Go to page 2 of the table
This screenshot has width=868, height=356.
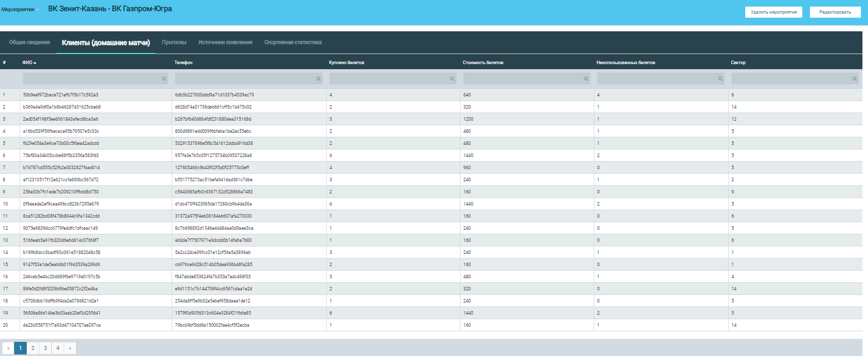click(x=33, y=348)
